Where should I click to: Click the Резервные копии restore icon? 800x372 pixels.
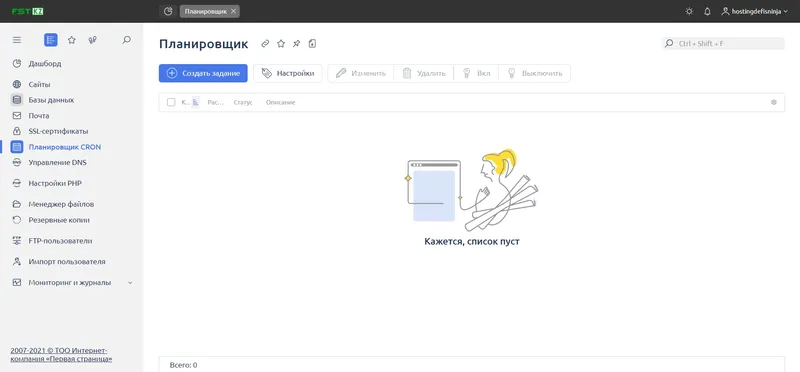tap(17, 220)
